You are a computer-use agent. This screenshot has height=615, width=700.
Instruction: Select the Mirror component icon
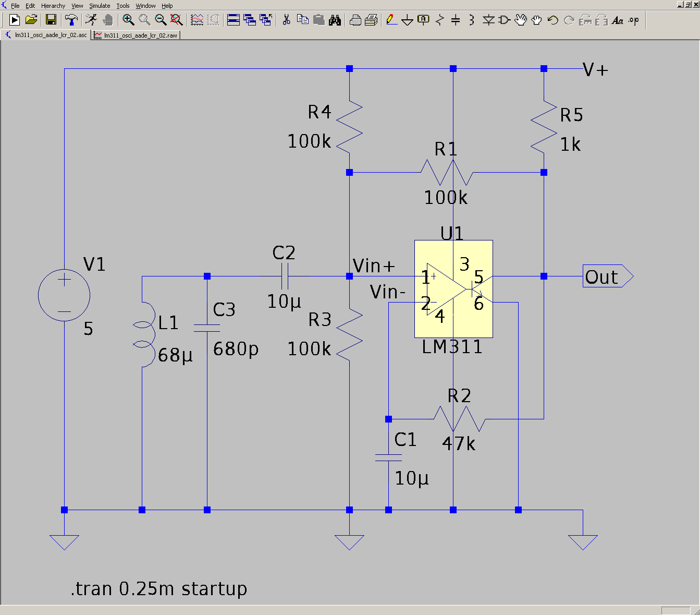(x=601, y=20)
